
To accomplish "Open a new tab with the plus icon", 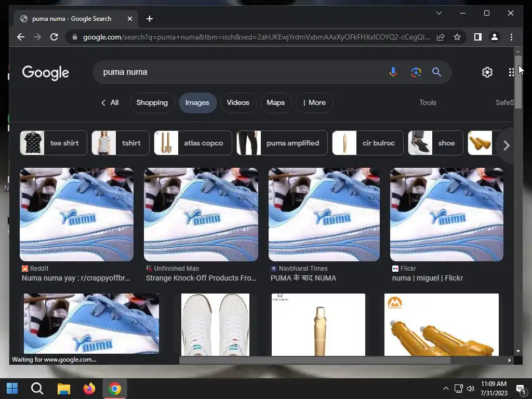I will [x=149, y=19].
